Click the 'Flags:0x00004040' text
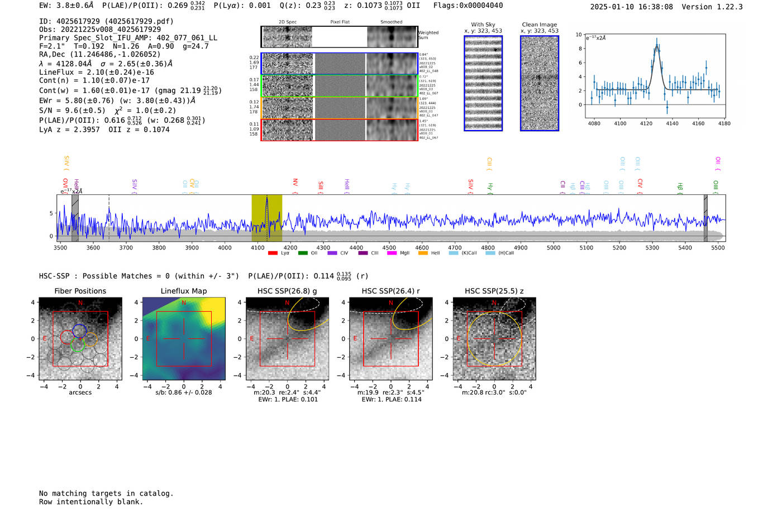This screenshot has height=532, width=782. (468, 6)
